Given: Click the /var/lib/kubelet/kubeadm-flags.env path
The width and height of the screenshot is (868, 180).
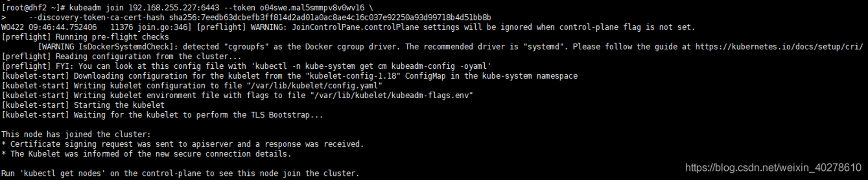Looking at the screenshot, I should coord(391,95).
